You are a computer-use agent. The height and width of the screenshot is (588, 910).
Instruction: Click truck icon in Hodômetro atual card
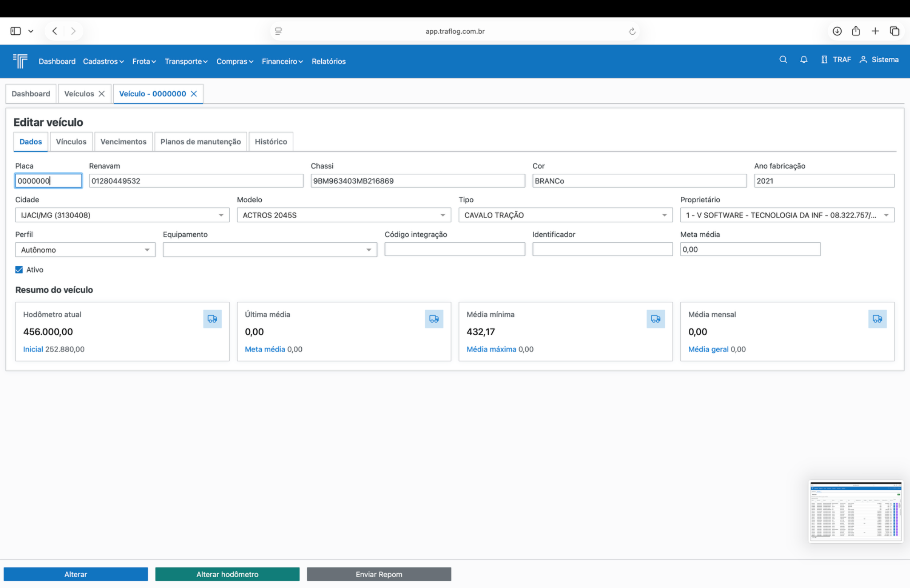212,319
